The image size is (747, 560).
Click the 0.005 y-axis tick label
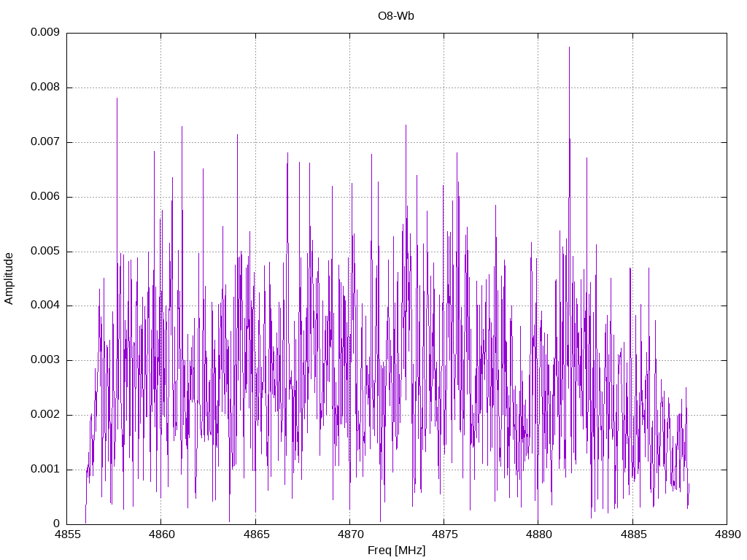click(x=44, y=252)
